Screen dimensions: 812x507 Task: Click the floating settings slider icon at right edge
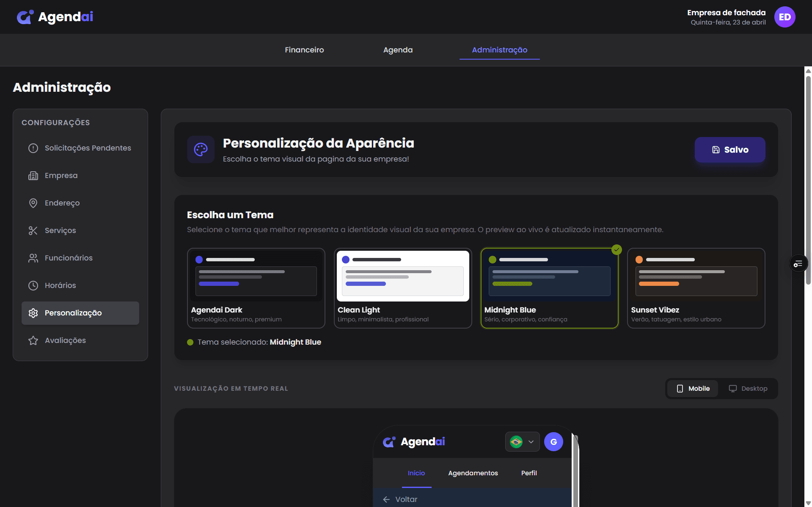pyautogui.click(x=798, y=264)
